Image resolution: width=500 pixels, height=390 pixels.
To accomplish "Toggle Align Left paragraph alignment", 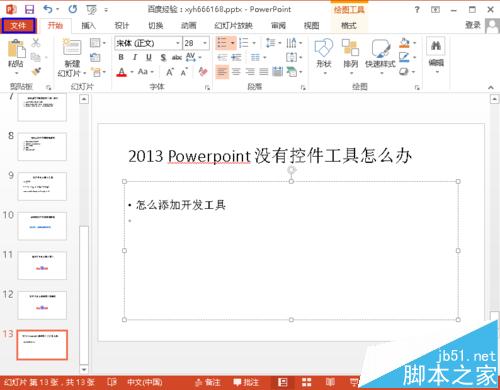I will (x=222, y=72).
